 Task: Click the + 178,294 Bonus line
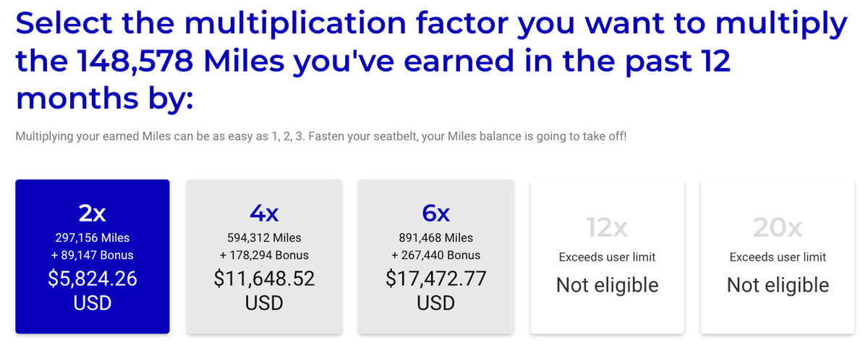tap(264, 255)
